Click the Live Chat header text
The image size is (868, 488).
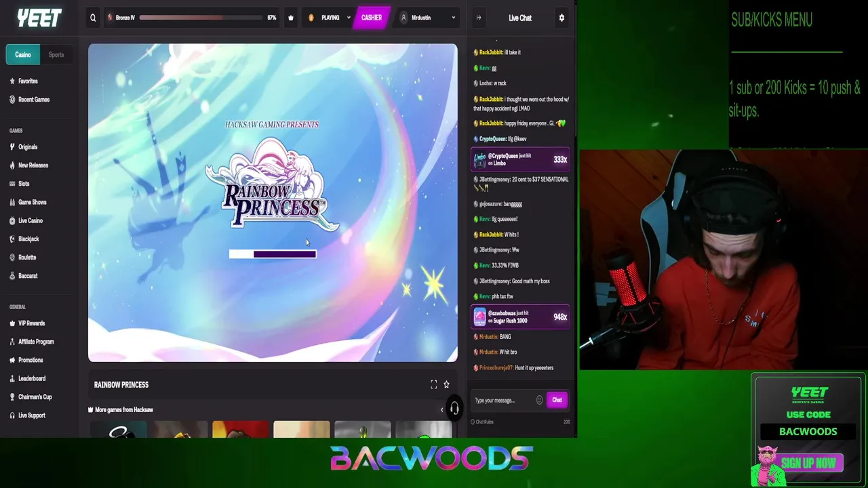point(520,18)
